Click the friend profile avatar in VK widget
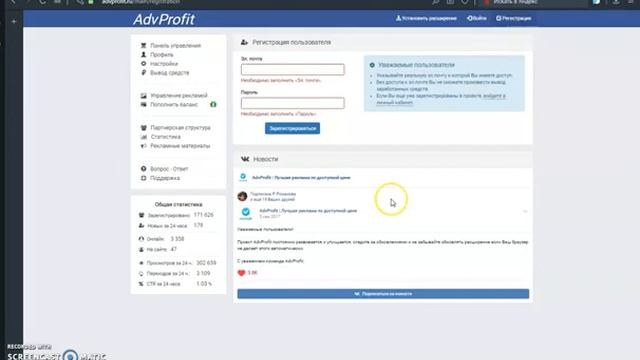 coord(242,196)
